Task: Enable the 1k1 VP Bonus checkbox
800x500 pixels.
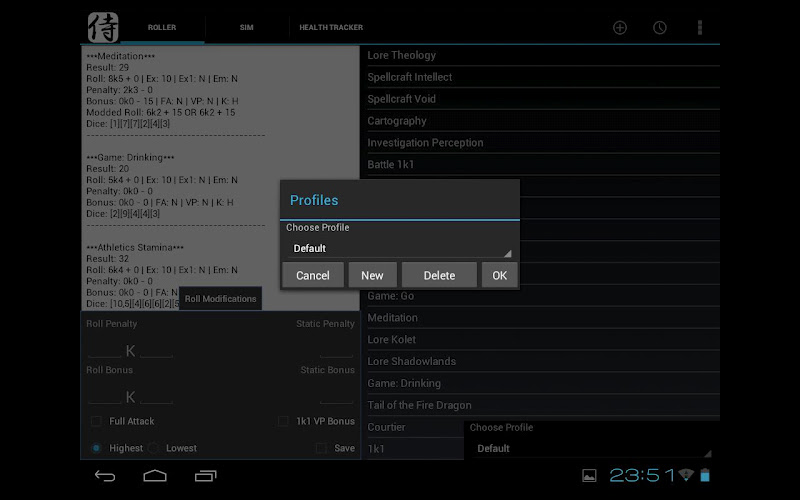Action: [283, 421]
